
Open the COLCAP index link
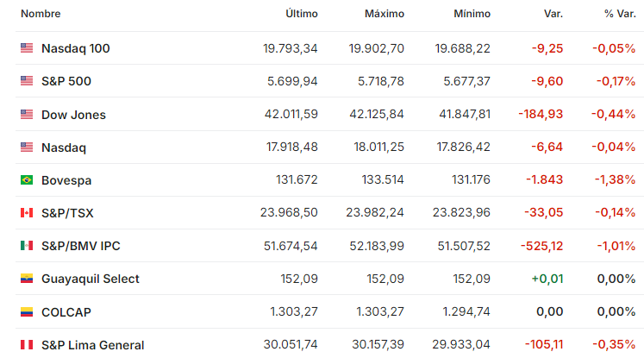click(x=66, y=312)
